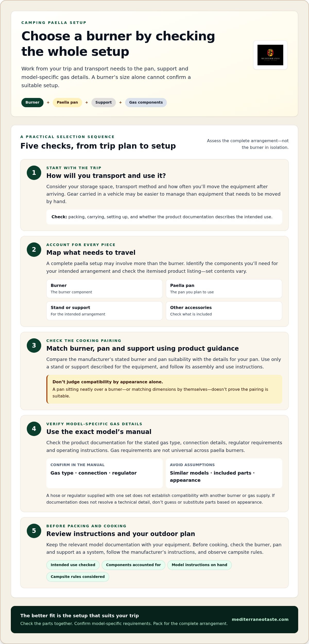The width and height of the screenshot is (309, 644).
Task: Click the Components accounted for tag
Action: pyautogui.click(x=133, y=565)
